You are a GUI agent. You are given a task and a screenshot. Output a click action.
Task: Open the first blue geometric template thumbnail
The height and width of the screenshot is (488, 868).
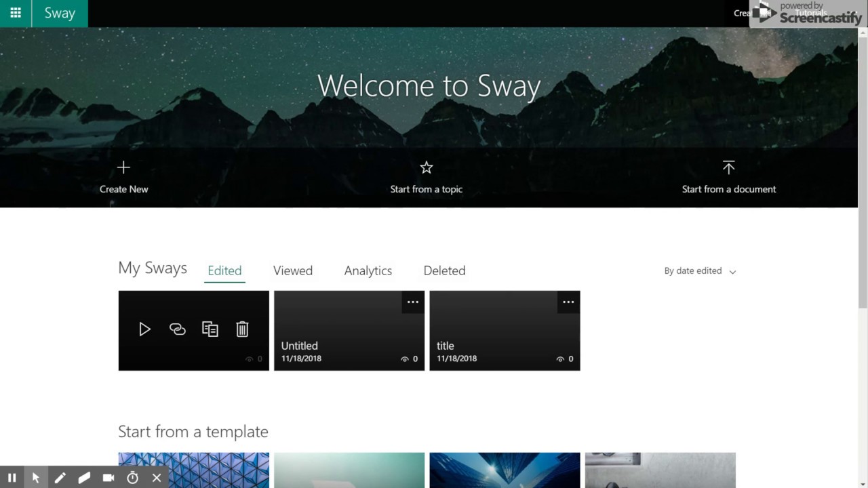193,470
